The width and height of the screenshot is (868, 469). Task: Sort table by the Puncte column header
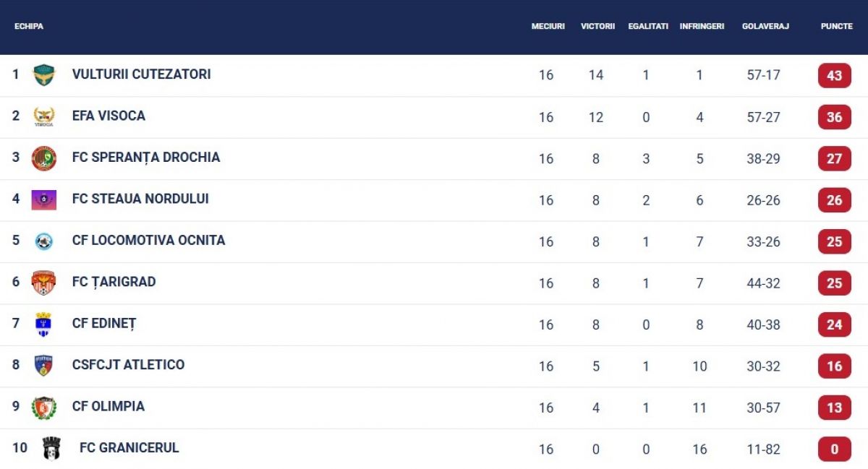(x=836, y=26)
